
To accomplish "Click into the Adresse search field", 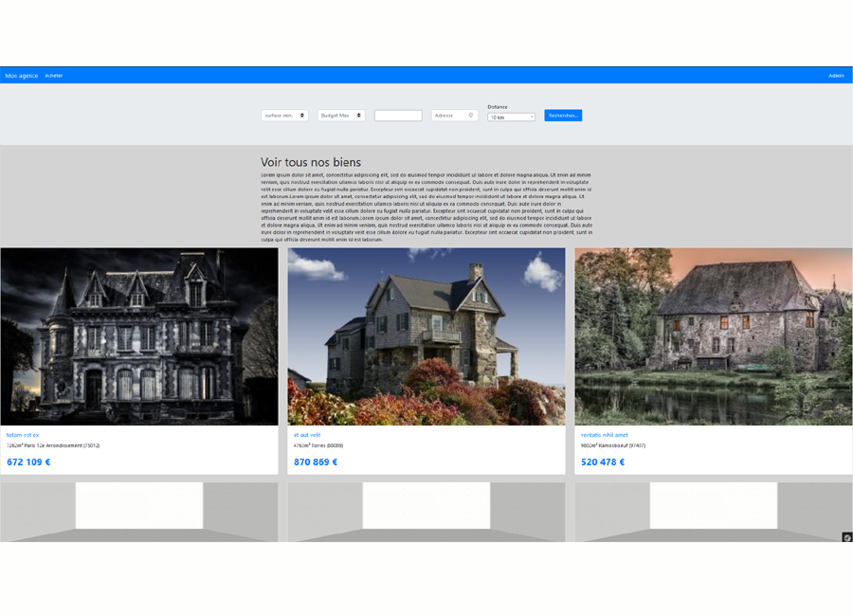I will click(x=448, y=116).
